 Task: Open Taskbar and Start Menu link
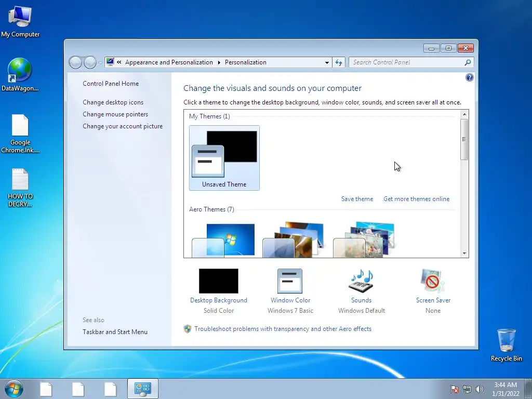tap(115, 332)
